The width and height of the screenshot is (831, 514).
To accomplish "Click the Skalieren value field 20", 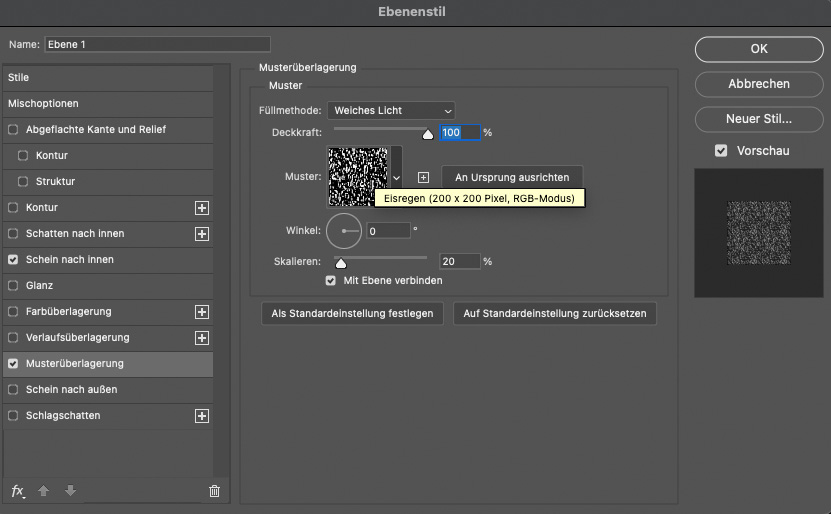I will (460, 261).
